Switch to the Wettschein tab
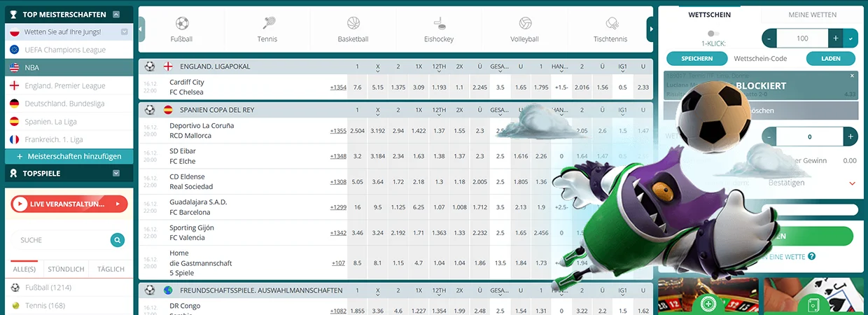Screen dimensions: 868x315 [710, 15]
